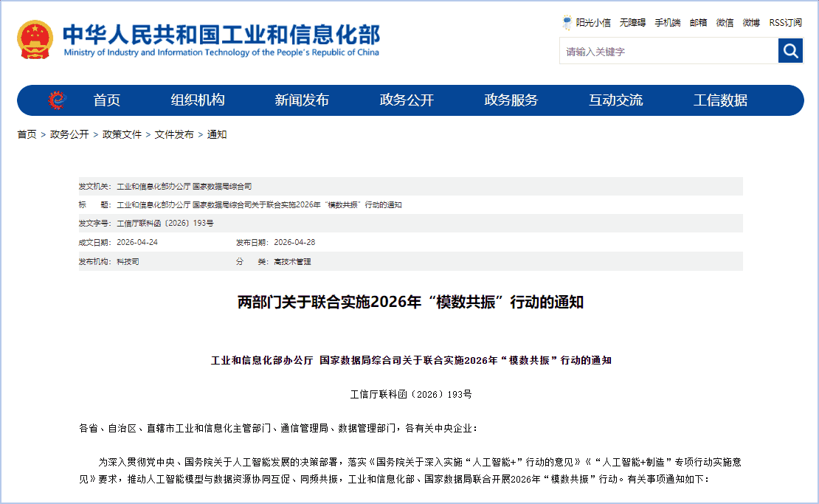
Task: Click 政策文件 in the breadcrumb
Action: point(122,134)
